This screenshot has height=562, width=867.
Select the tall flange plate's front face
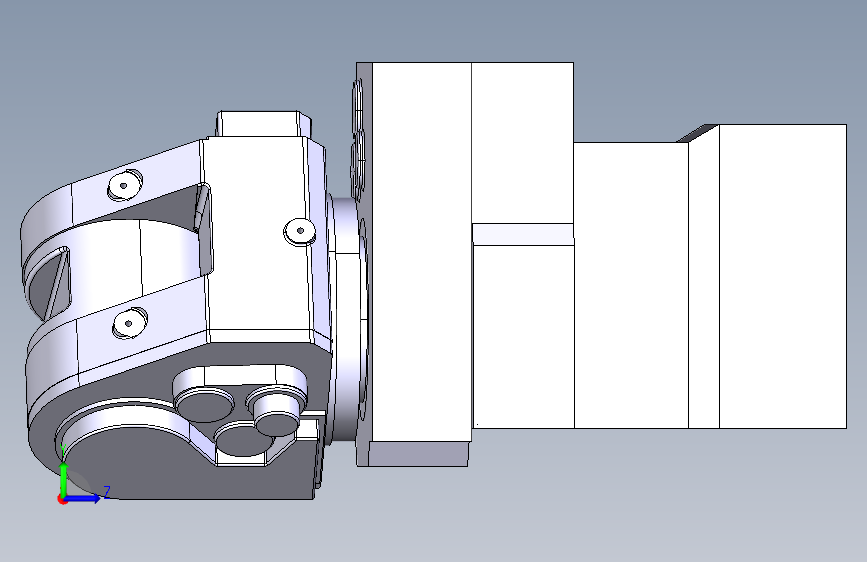pos(421,252)
